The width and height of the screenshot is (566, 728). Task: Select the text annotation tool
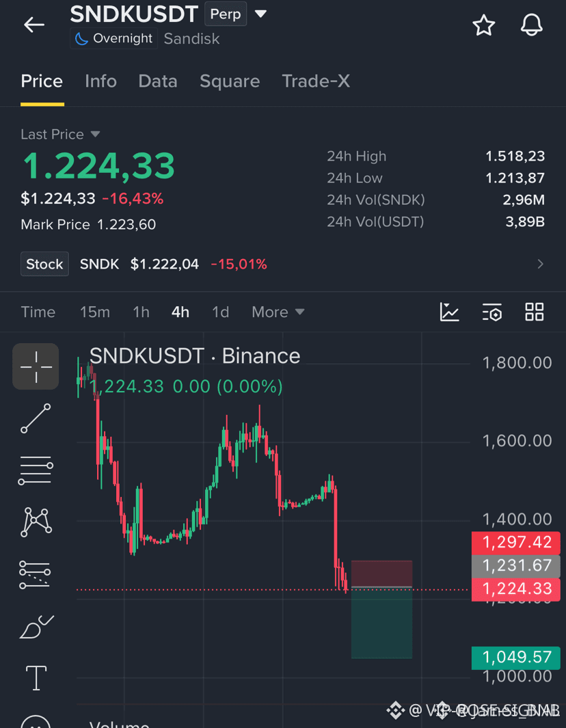[36, 677]
